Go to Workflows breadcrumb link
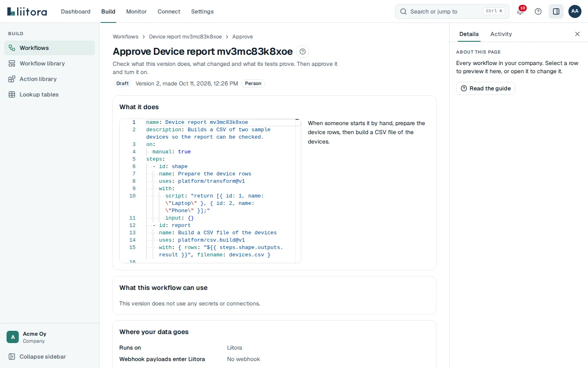This screenshot has height=368, width=588. pyautogui.click(x=125, y=37)
